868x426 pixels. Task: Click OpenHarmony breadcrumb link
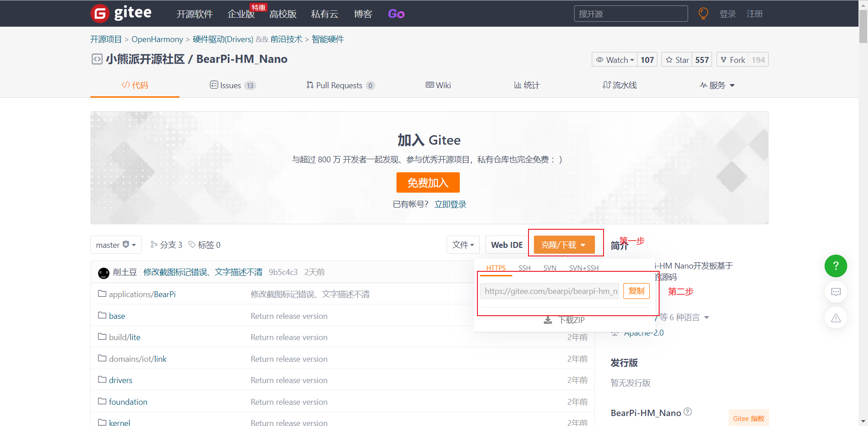click(x=157, y=39)
